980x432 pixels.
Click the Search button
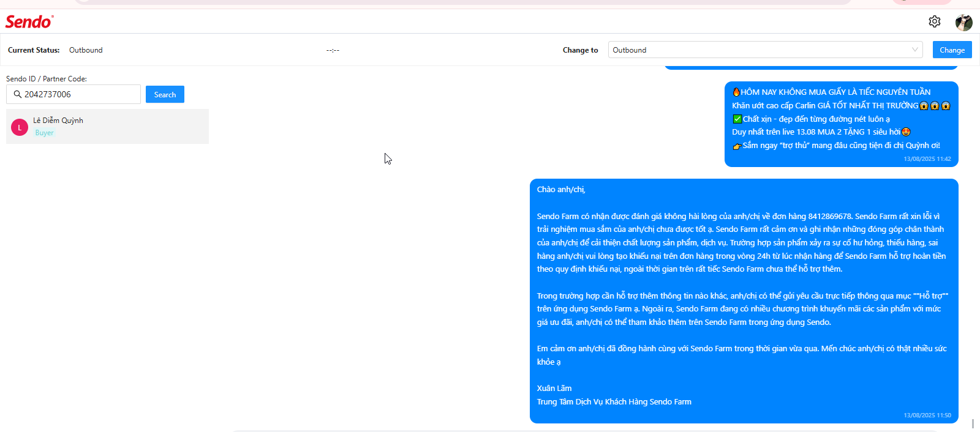[165, 94]
